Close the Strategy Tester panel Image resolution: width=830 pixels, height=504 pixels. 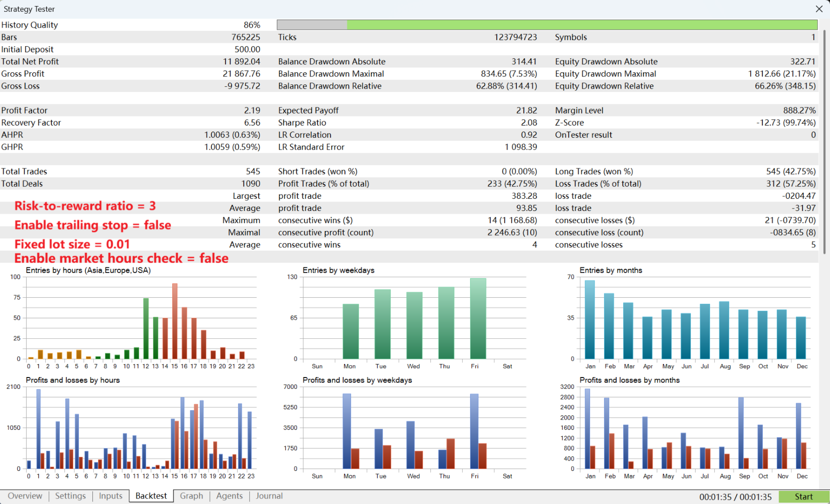coord(819,9)
